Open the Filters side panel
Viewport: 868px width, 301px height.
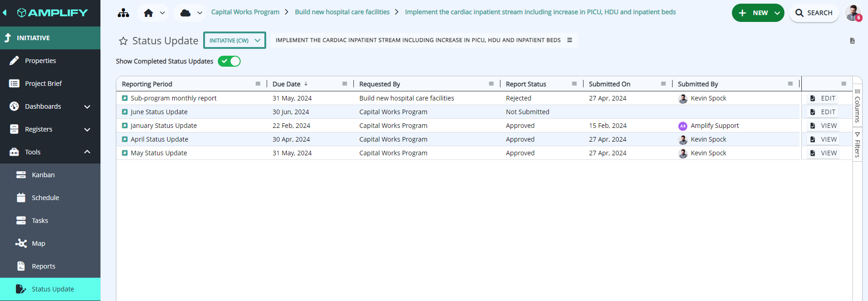(857, 145)
